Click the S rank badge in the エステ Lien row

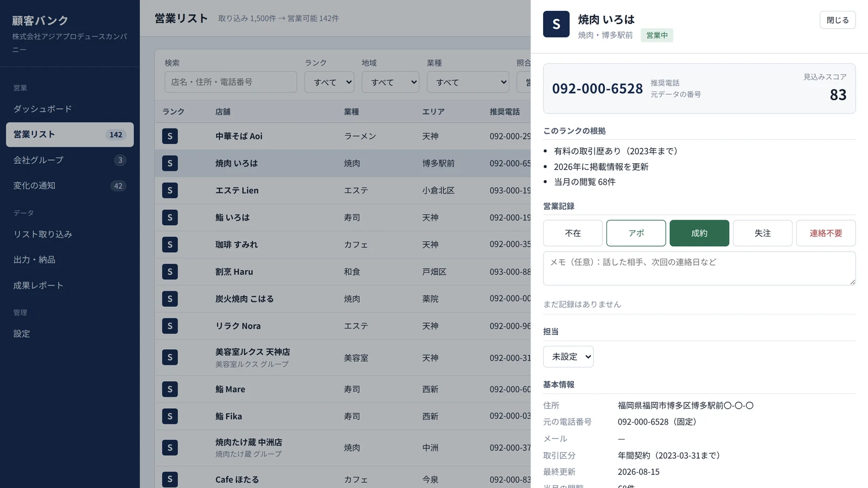pyautogui.click(x=170, y=190)
